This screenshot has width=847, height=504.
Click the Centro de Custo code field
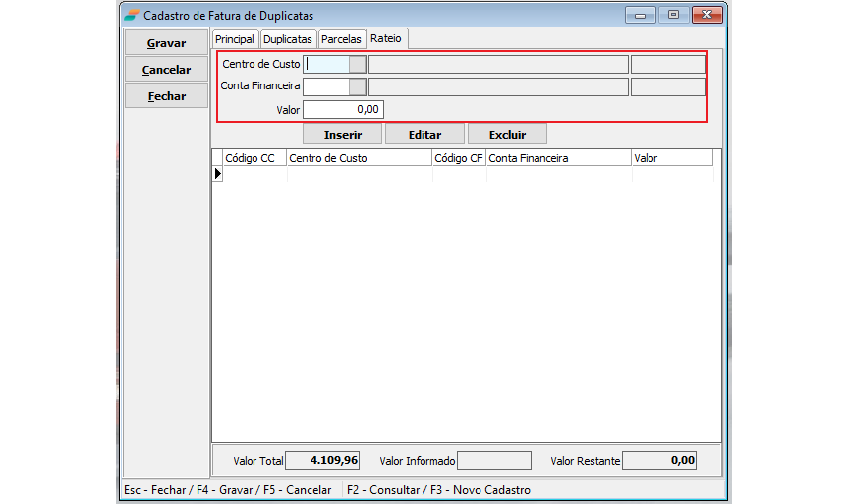pos(326,64)
